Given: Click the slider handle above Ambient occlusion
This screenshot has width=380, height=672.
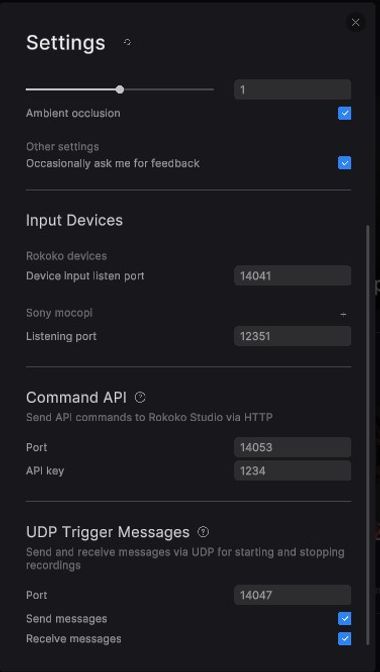Looking at the screenshot, I should pyautogui.click(x=120, y=89).
